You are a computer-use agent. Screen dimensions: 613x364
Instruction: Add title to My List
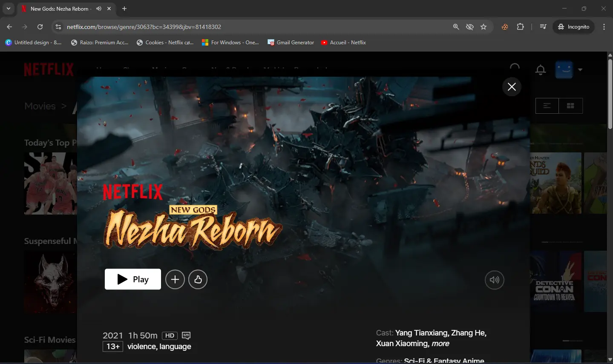click(175, 280)
